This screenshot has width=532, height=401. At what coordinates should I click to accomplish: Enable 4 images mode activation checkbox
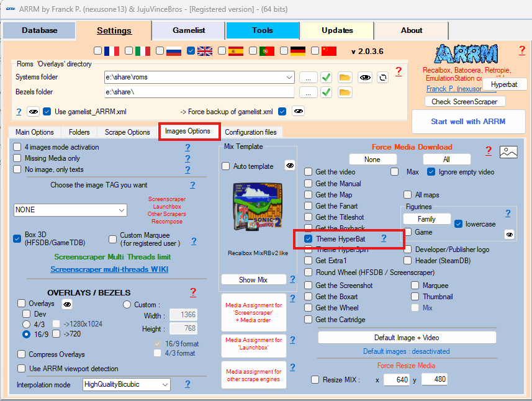pos(17,147)
